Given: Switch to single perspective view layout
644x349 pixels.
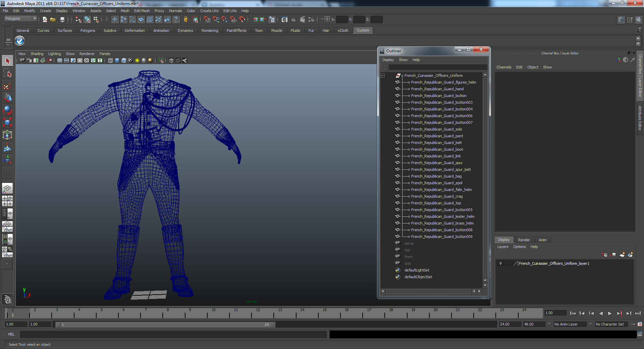Looking at the screenshot, I should click(x=7, y=188).
